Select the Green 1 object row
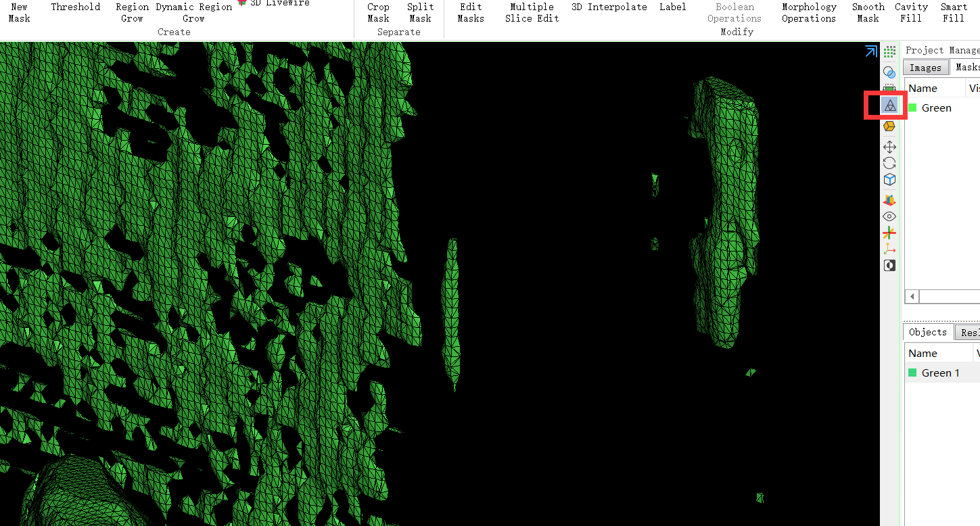The width and height of the screenshot is (980, 526). pyautogui.click(x=942, y=373)
